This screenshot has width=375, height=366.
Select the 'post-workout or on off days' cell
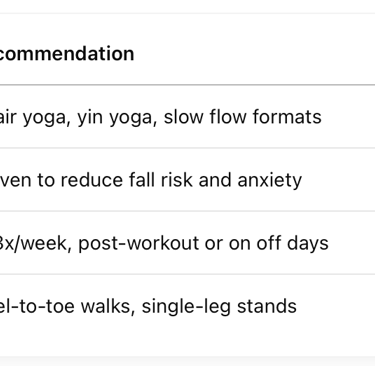click(x=187, y=243)
